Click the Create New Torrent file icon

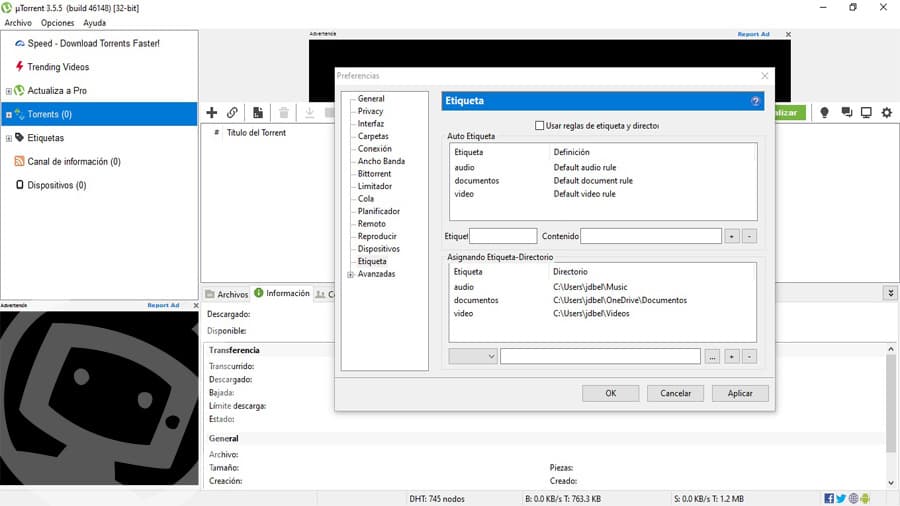point(258,112)
